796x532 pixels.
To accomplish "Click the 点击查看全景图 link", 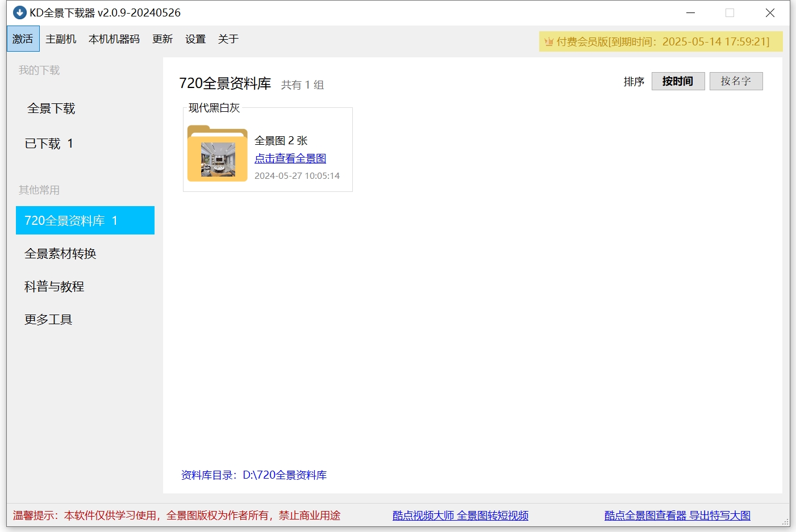I will point(290,158).
